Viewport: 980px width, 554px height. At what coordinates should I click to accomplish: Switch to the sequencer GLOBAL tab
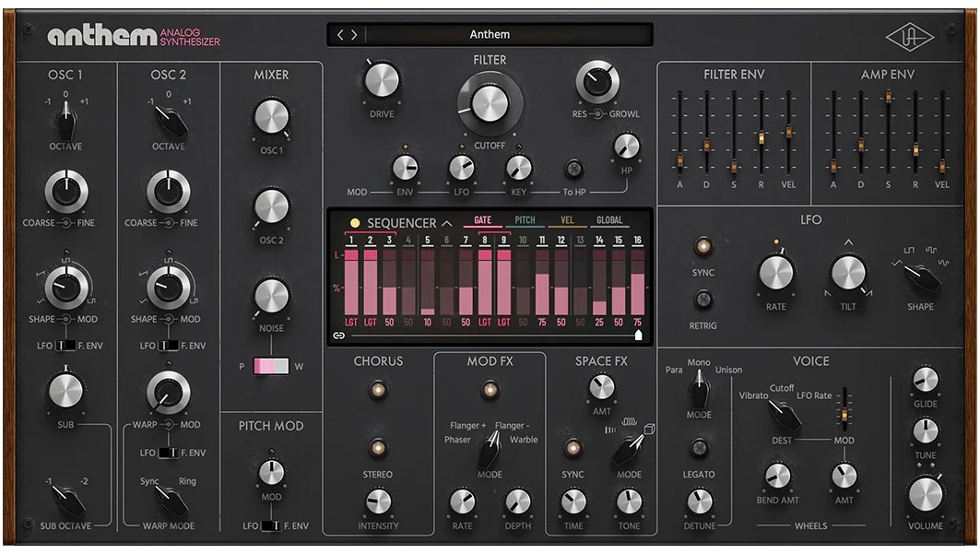[x=609, y=220]
